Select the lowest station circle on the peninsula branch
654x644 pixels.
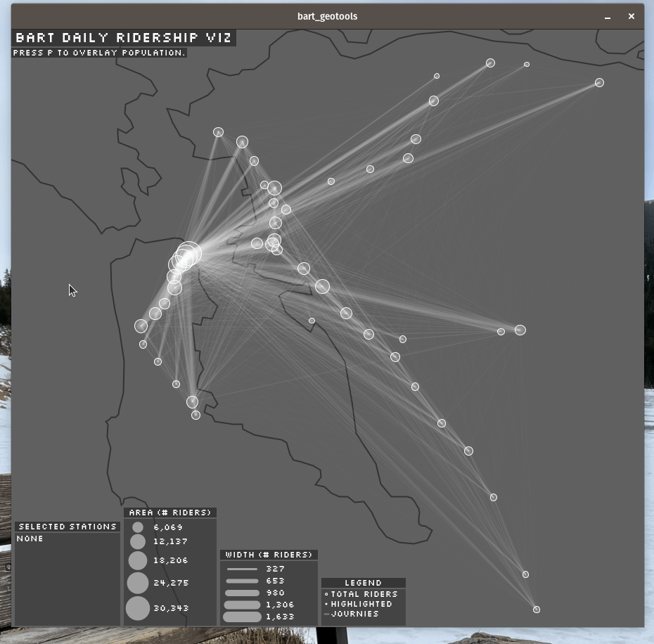click(x=195, y=415)
